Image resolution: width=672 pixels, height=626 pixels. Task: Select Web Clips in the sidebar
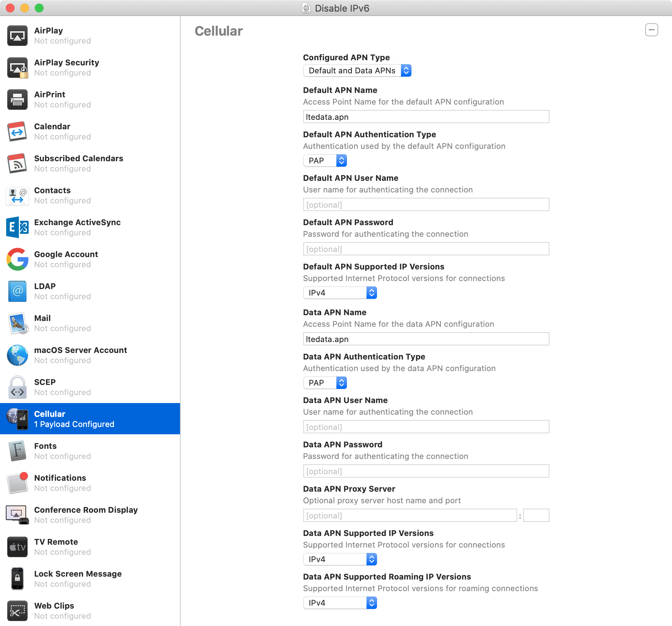tap(90, 611)
